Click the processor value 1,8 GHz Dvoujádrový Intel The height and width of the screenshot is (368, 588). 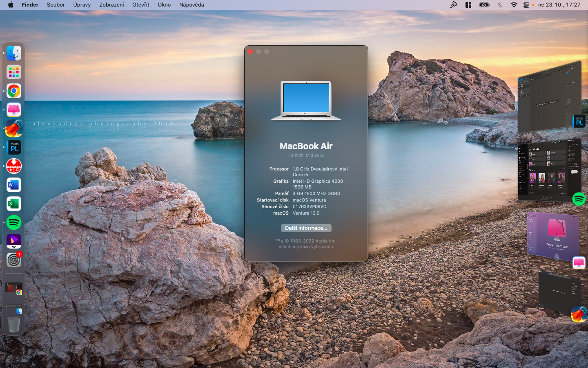tap(320, 169)
